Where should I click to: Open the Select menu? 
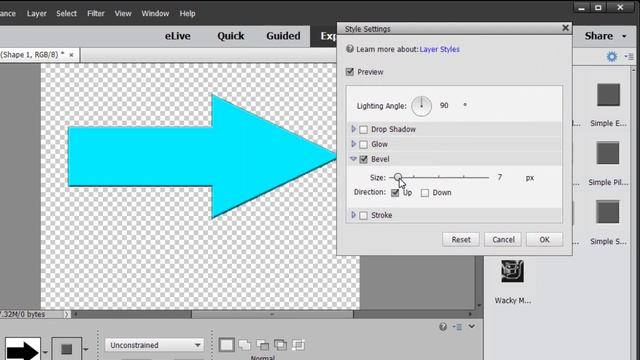point(66,13)
